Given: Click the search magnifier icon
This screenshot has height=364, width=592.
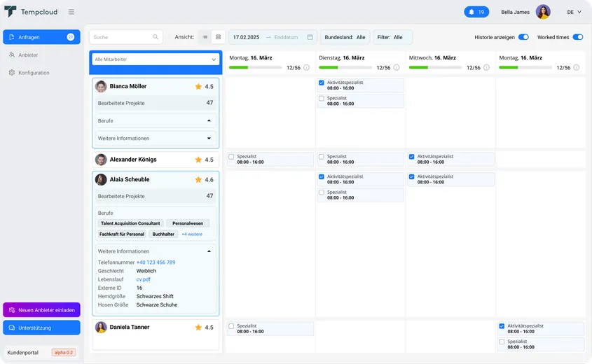Looking at the screenshot, I should (x=156, y=37).
